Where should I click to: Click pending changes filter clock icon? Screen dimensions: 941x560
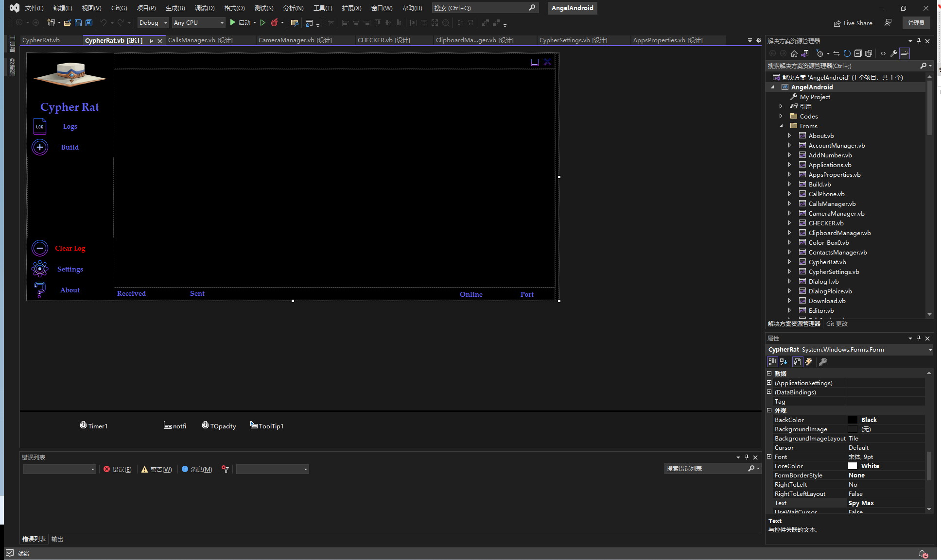coord(820,53)
